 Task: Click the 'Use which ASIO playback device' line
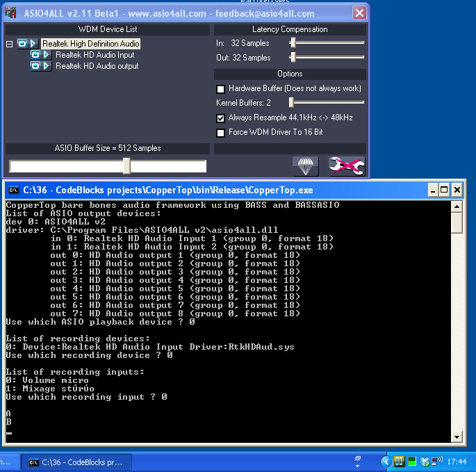coord(100,322)
